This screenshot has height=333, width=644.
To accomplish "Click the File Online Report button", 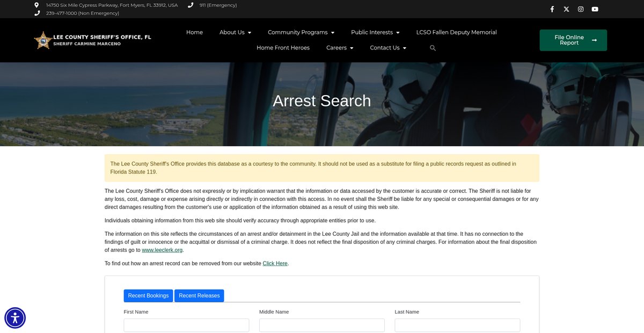I will [573, 40].
